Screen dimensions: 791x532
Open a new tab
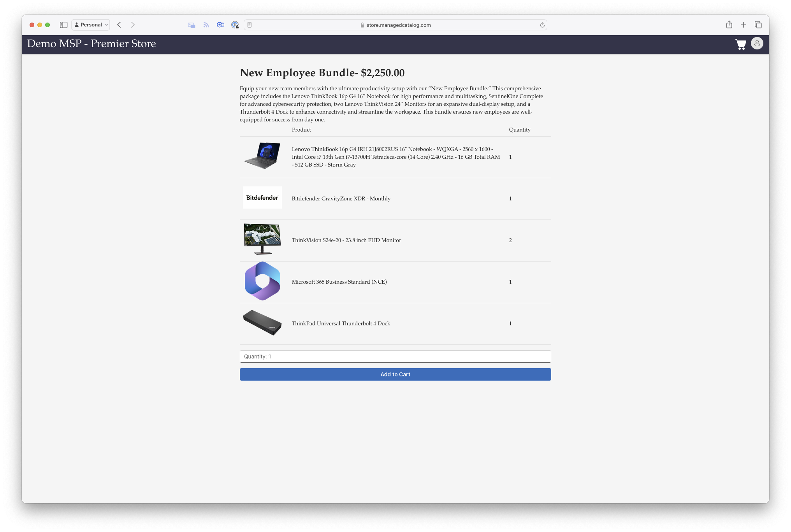click(x=743, y=25)
